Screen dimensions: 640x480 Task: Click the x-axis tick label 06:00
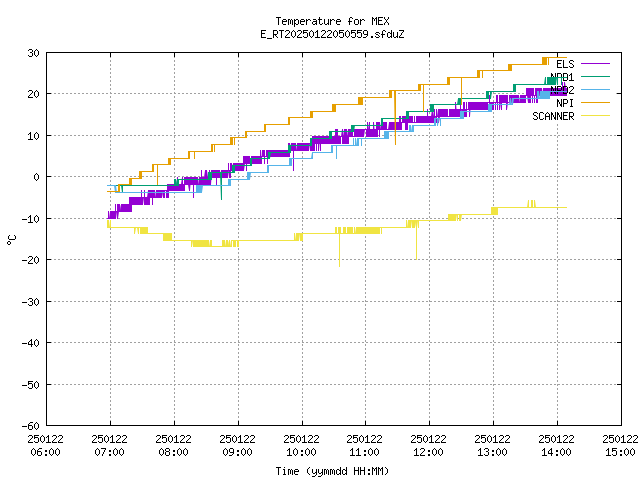pyautogui.click(x=45, y=452)
